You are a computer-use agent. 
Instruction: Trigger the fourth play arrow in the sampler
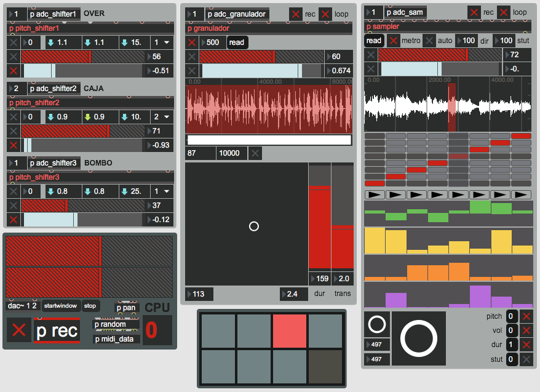click(x=437, y=194)
